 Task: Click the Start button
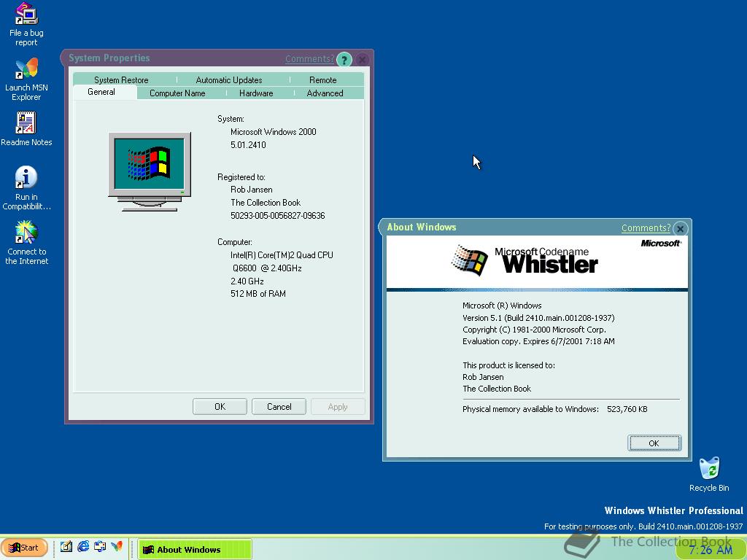point(24,548)
